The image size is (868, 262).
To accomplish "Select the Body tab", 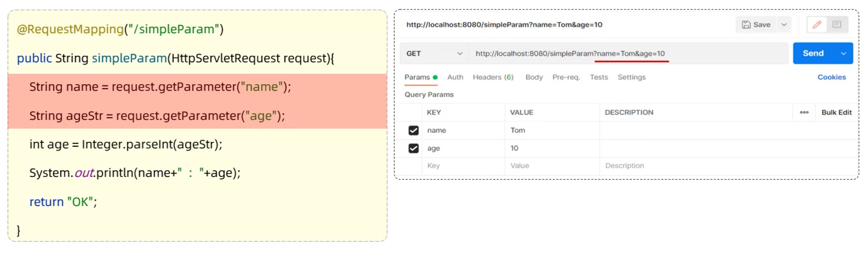I will pos(534,77).
